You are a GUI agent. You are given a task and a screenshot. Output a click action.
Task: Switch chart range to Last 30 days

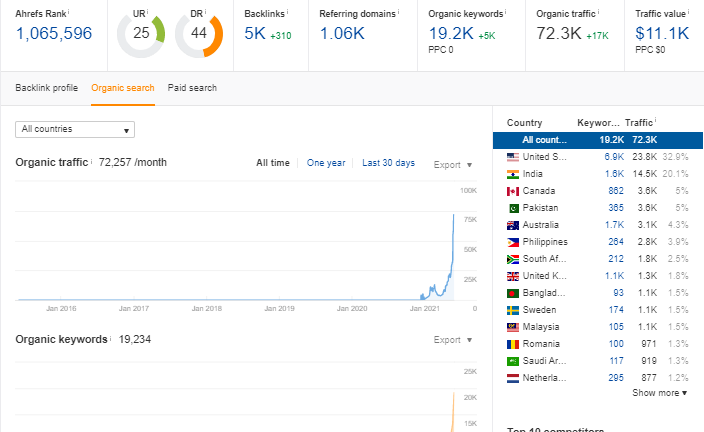388,163
